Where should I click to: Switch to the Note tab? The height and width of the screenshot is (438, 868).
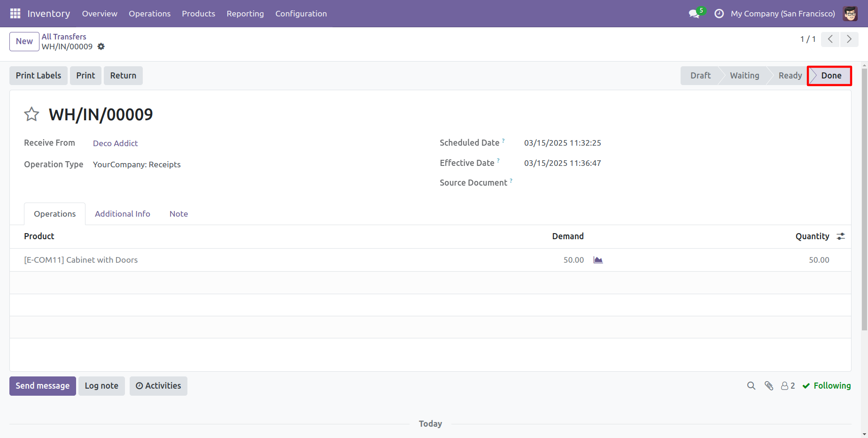coord(178,214)
